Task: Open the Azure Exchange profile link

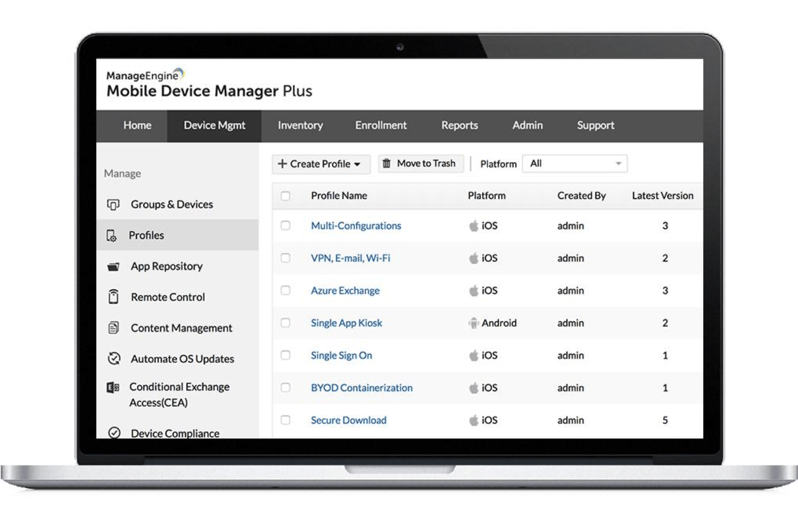Action: click(345, 291)
